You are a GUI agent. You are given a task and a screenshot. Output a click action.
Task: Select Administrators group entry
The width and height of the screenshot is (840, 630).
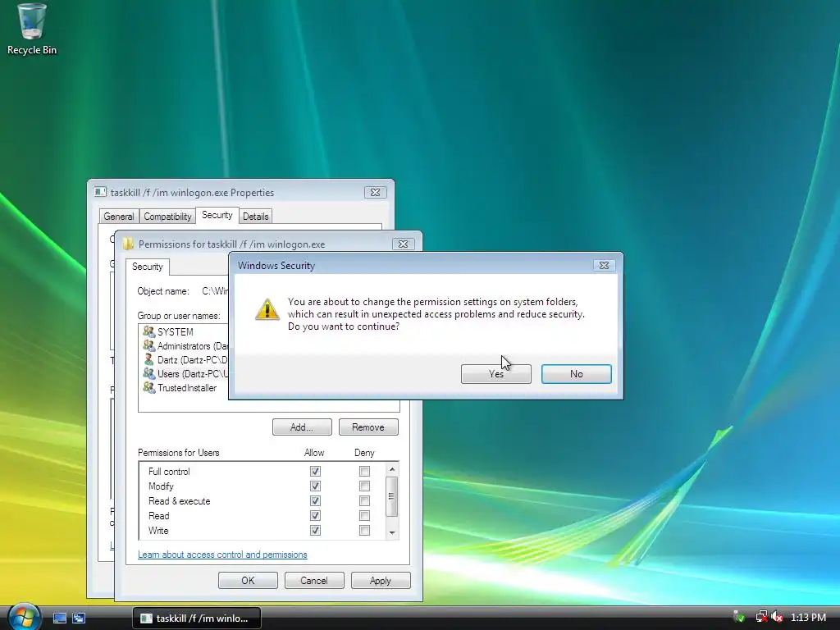185,346
